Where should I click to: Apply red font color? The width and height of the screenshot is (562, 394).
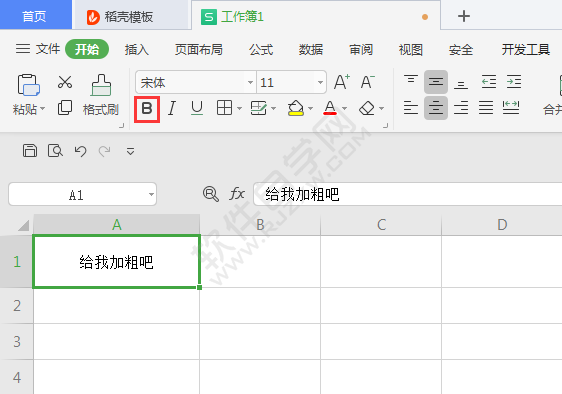[330, 108]
